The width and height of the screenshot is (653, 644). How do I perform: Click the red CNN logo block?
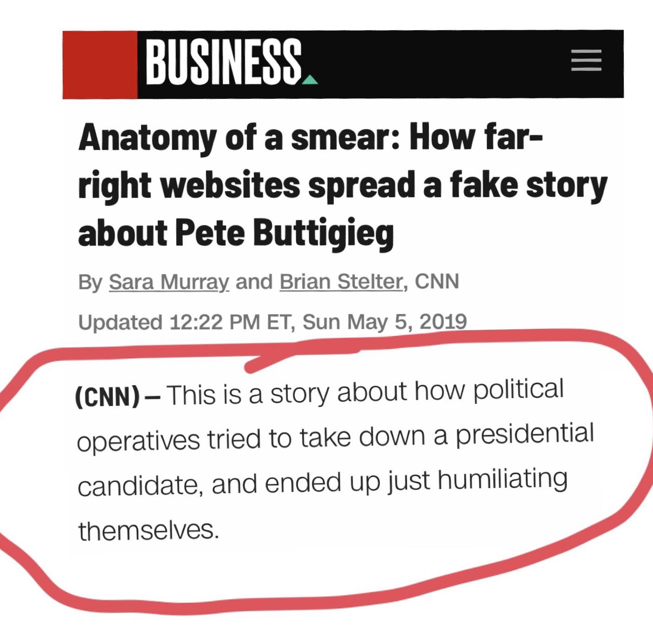click(x=100, y=64)
